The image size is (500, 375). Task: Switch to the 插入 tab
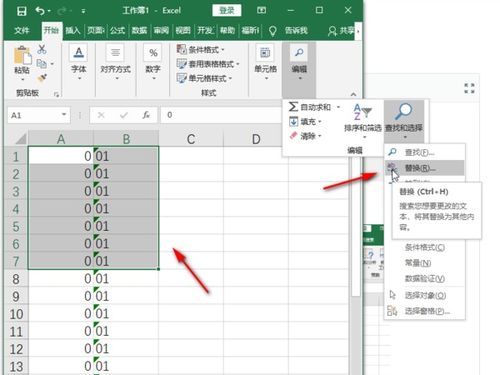[x=73, y=31]
